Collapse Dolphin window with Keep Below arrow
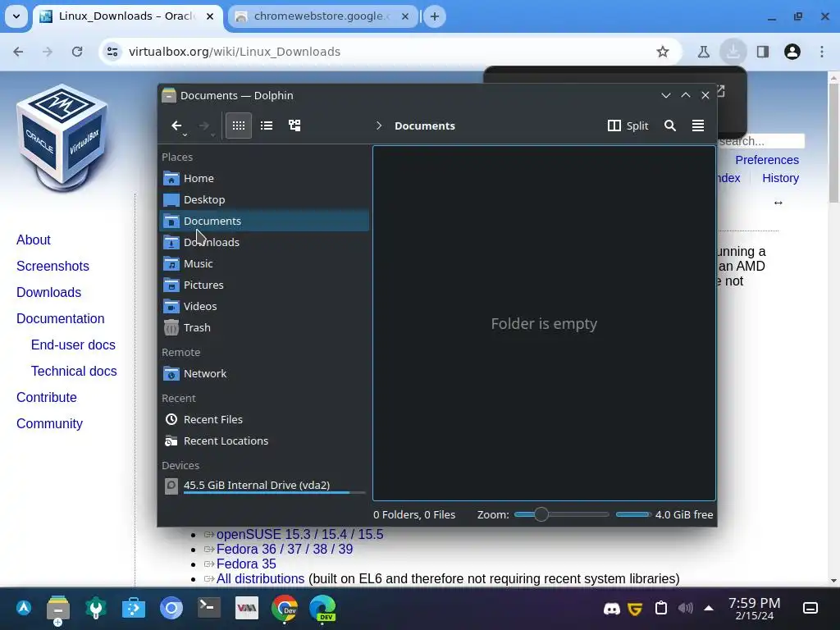The width and height of the screenshot is (840, 630). coord(666,95)
